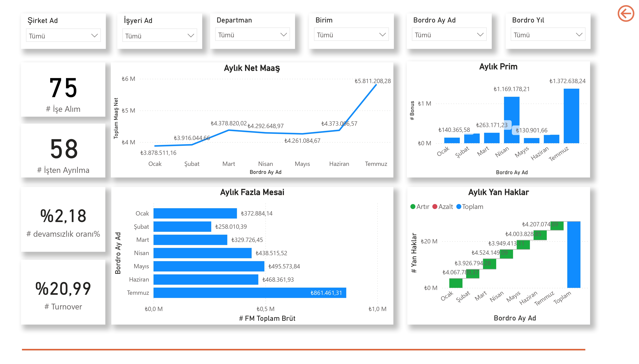Click the green Artır legend marker

[413, 207]
